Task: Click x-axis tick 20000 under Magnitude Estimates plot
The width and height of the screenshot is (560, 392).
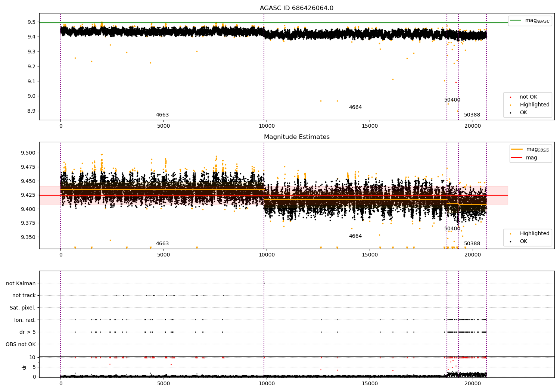Action: [473, 255]
